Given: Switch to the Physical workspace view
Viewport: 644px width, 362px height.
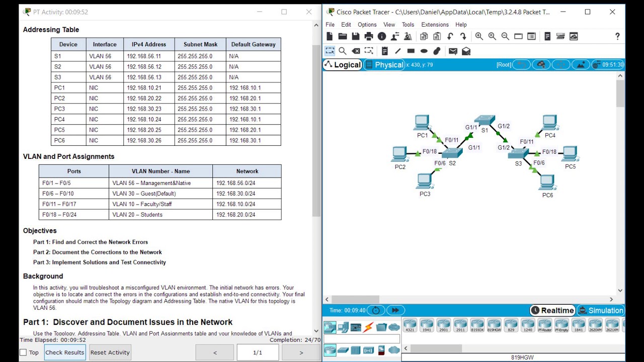Looking at the screenshot, I should coord(384,65).
